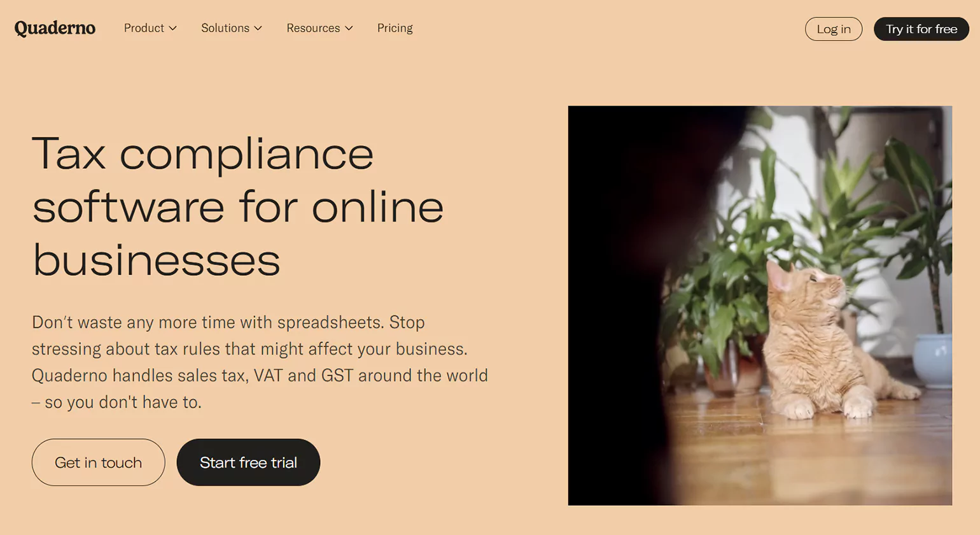Click the word 'businesses' in the headline

point(157,260)
